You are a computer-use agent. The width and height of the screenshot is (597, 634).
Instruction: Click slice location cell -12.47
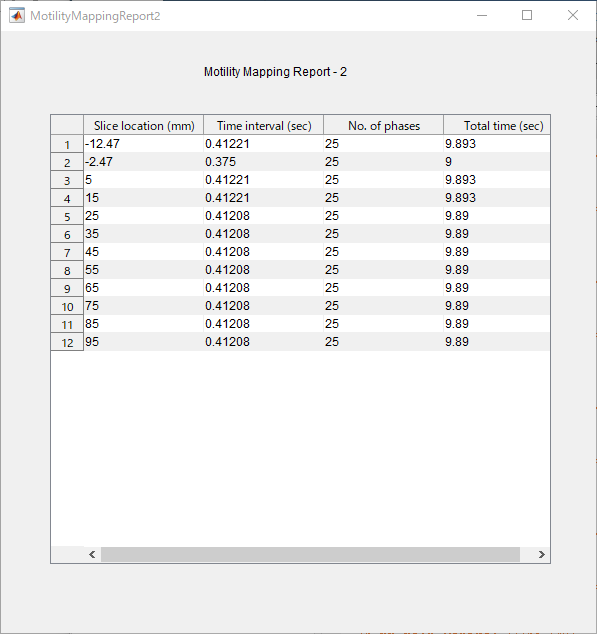(144, 144)
